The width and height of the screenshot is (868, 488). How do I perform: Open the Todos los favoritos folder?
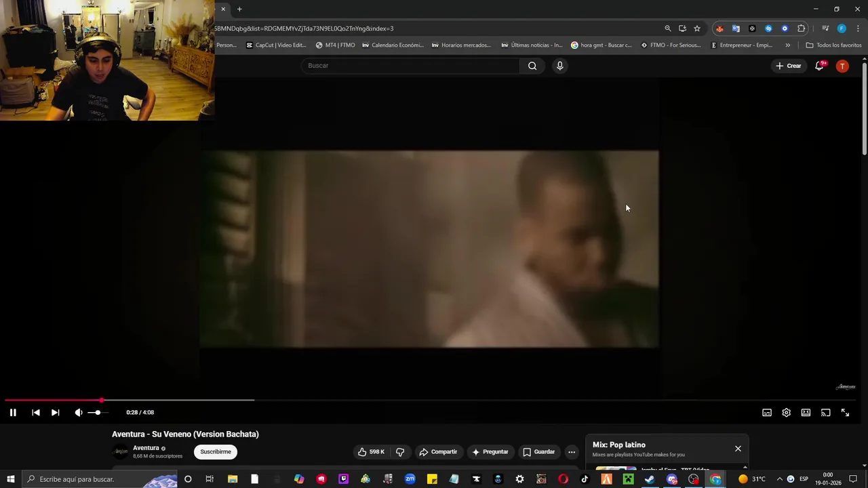pyautogui.click(x=833, y=45)
